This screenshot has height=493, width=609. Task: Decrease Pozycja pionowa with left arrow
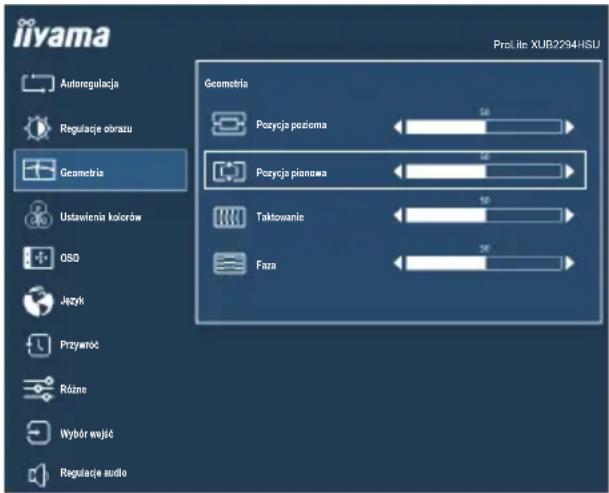point(398,171)
